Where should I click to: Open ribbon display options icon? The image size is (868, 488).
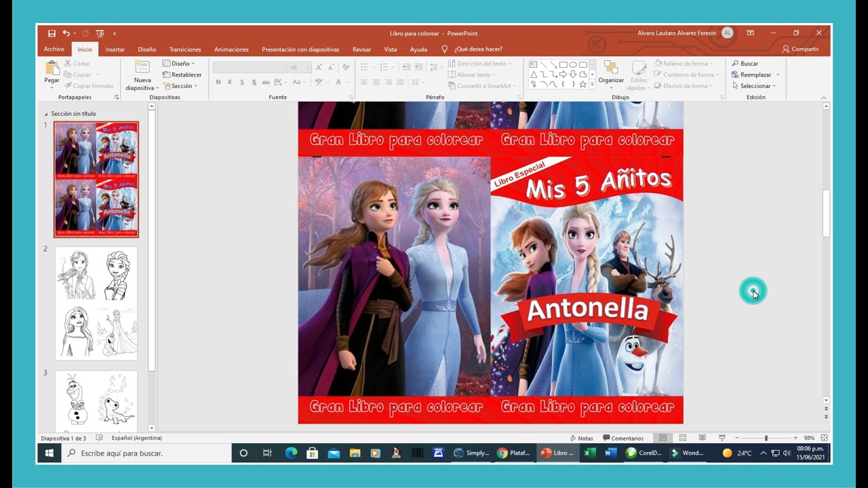(751, 33)
